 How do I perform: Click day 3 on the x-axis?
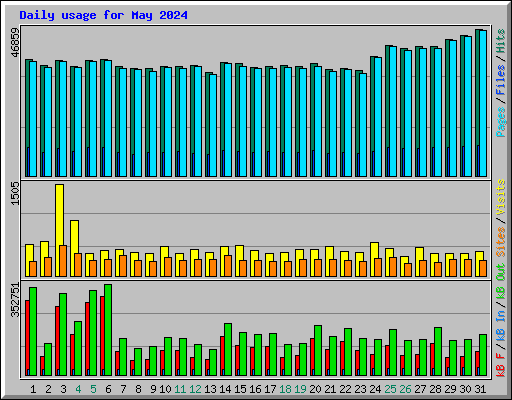tap(63, 389)
